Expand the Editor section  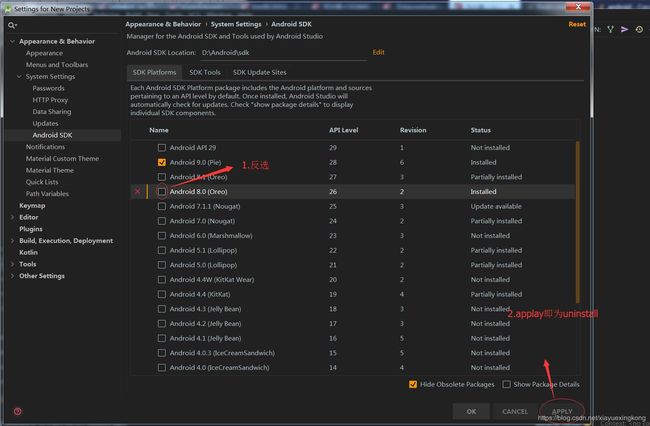pyautogui.click(x=12, y=217)
